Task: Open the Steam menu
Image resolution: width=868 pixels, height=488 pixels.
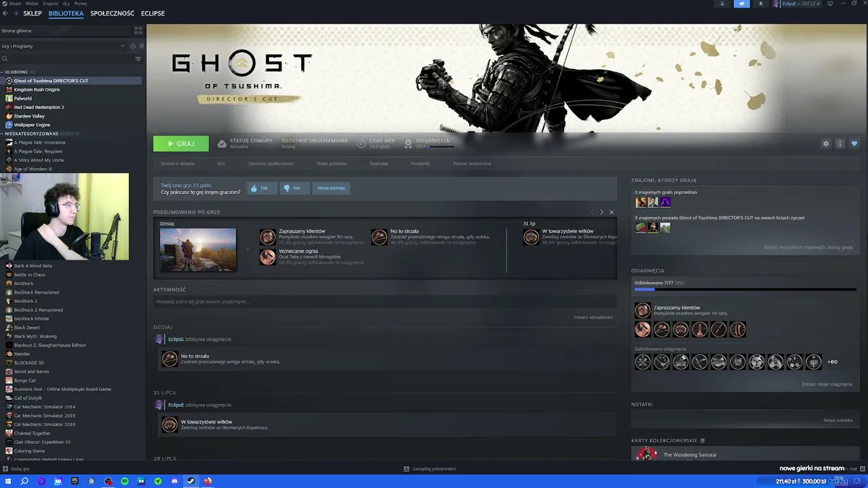Action: 15,3
